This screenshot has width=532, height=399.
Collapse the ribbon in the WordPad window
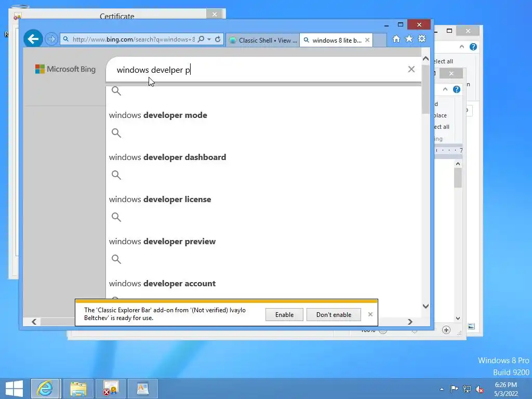(x=445, y=89)
